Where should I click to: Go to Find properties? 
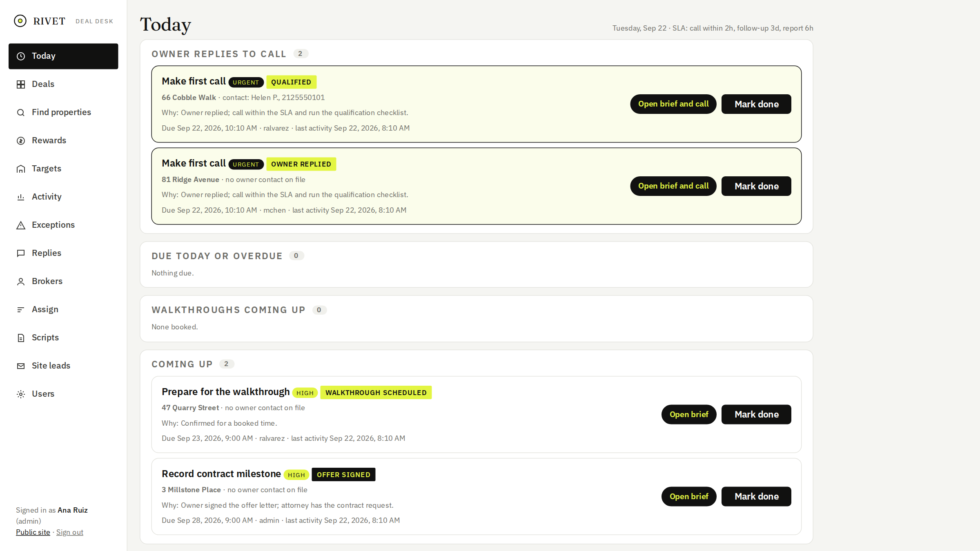[x=63, y=112]
